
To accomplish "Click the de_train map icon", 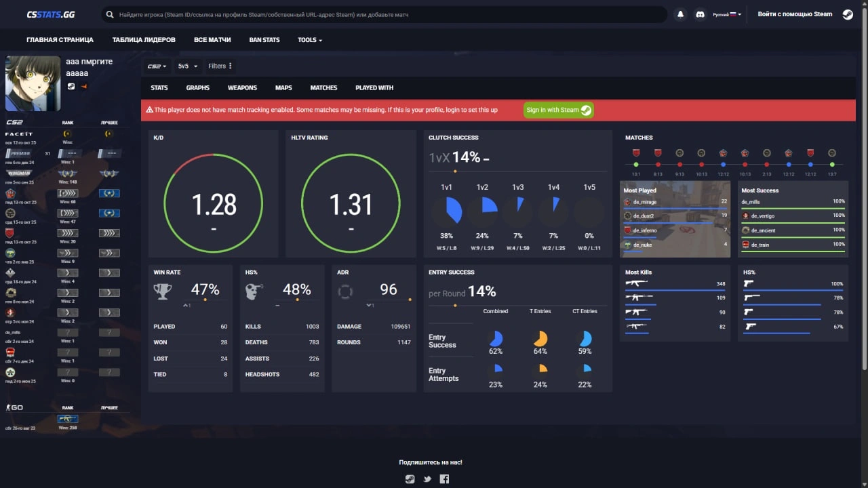I will (x=745, y=245).
